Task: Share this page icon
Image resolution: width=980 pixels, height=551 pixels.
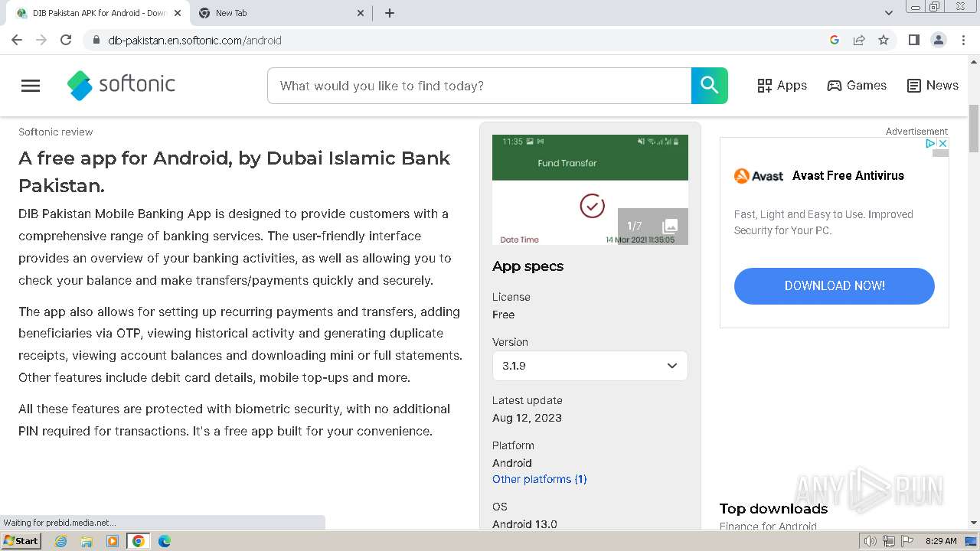Action: point(859,40)
